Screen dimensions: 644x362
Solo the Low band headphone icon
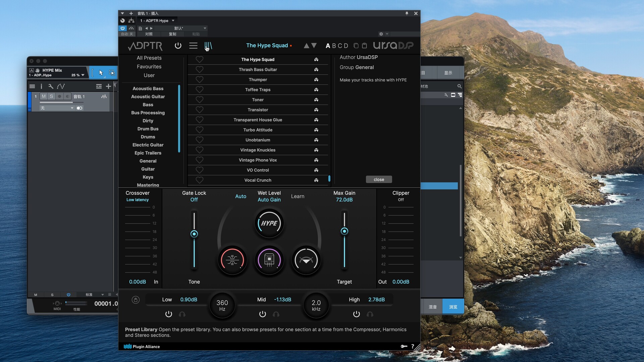[182, 314]
